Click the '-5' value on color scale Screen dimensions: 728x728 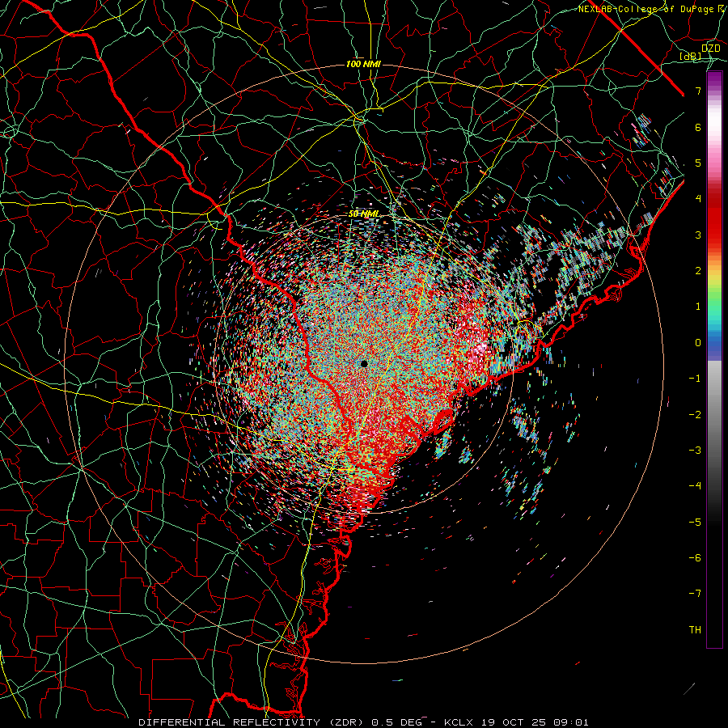695,523
